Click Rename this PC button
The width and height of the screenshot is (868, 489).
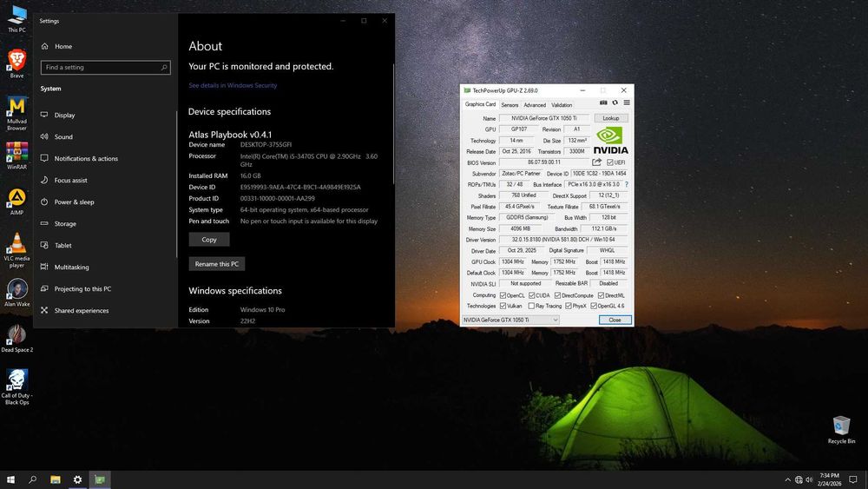(216, 263)
